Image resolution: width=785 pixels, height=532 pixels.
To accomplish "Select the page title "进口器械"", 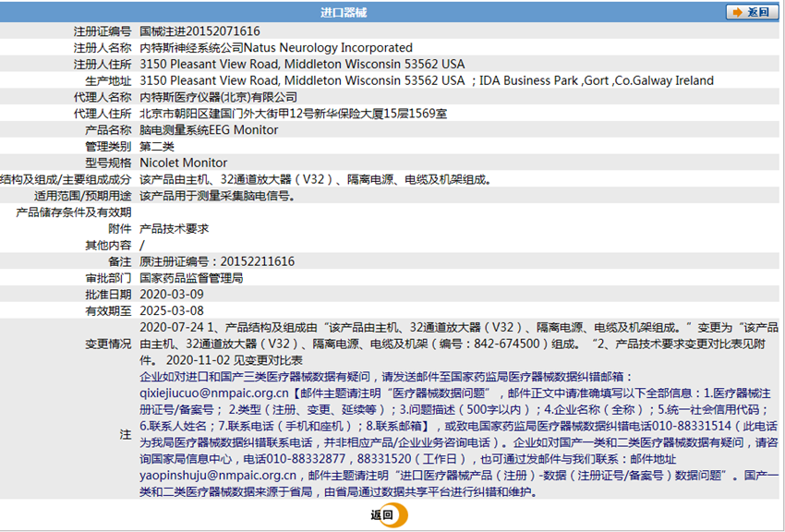I will [x=344, y=13].
